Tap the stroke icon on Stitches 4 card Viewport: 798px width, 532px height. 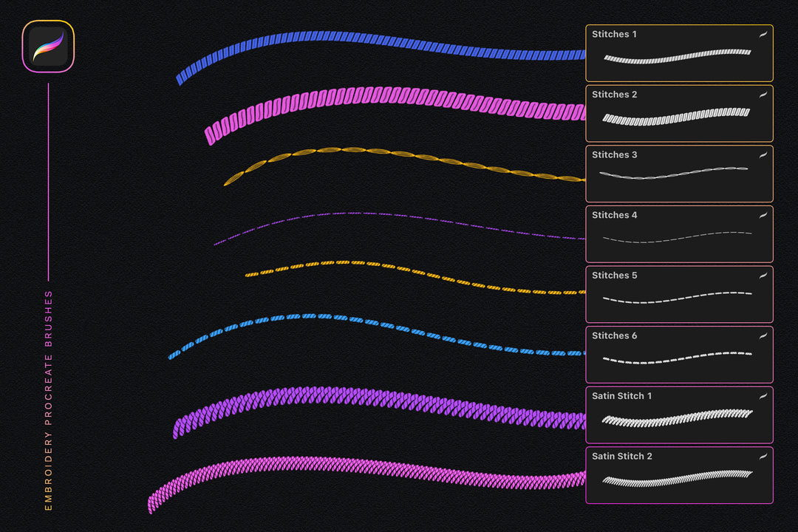click(763, 216)
